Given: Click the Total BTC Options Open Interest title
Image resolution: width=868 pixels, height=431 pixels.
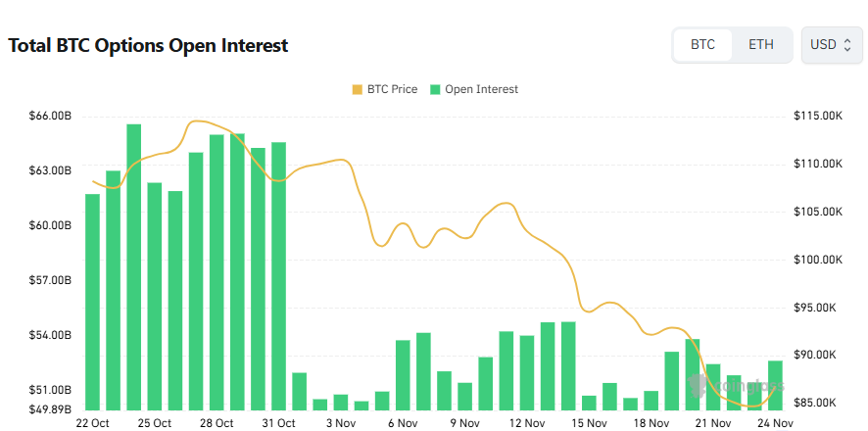Looking at the screenshot, I should coord(148,45).
